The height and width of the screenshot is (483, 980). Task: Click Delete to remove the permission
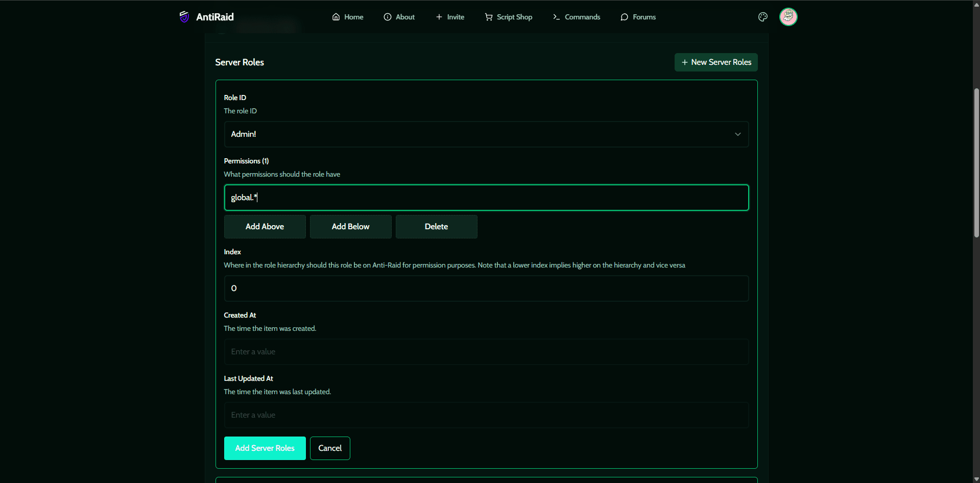[x=436, y=226]
